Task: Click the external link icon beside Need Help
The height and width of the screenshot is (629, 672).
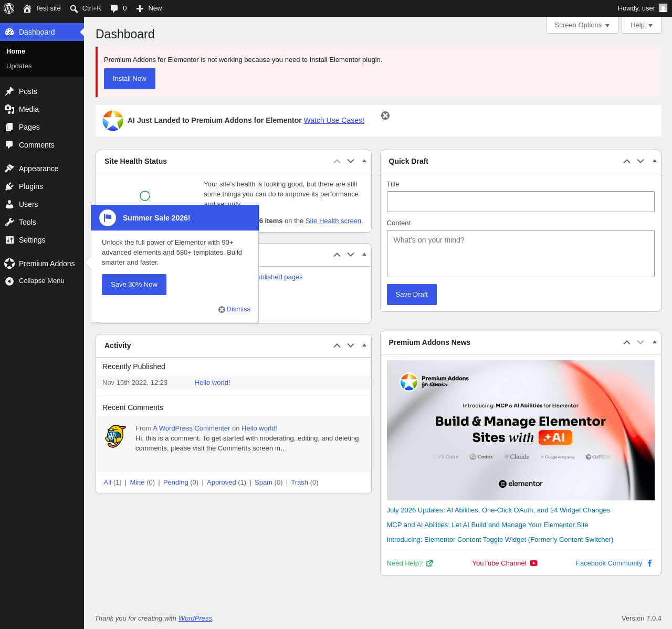Action: point(429,563)
